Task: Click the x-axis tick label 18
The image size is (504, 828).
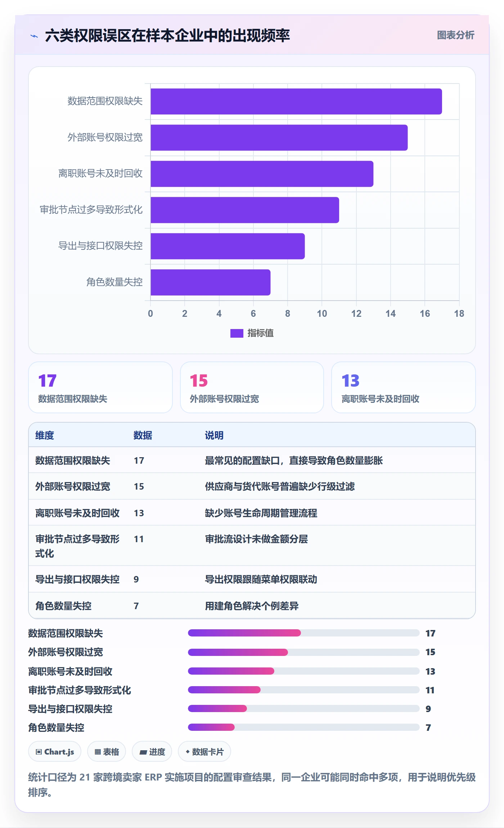Action: pos(459,314)
